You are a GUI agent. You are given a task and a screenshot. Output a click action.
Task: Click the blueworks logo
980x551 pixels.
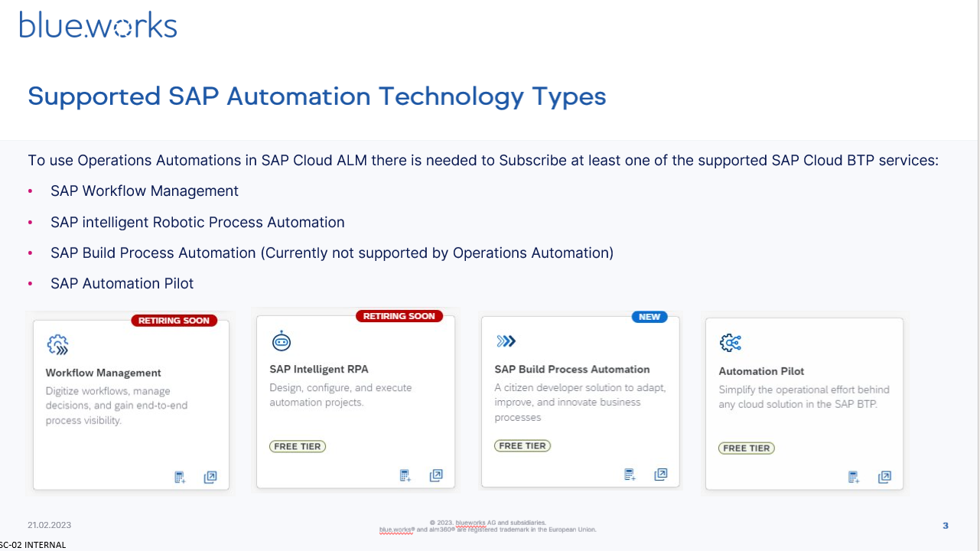98,24
